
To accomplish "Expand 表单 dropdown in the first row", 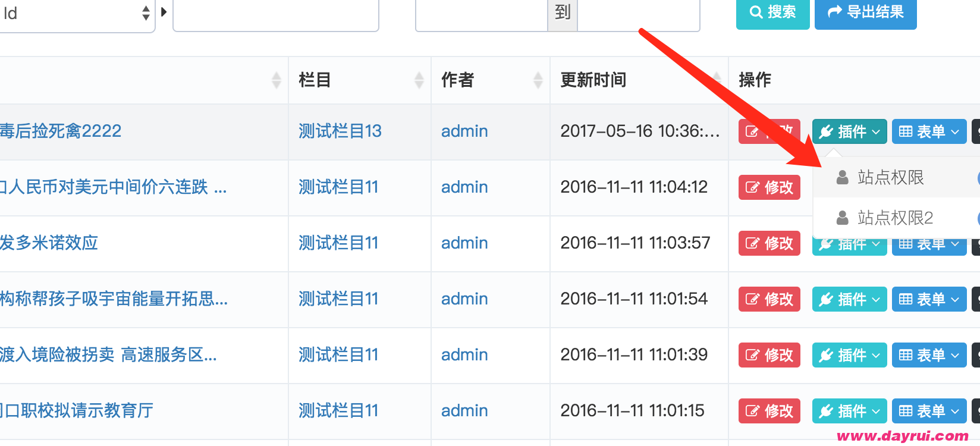I will [929, 131].
